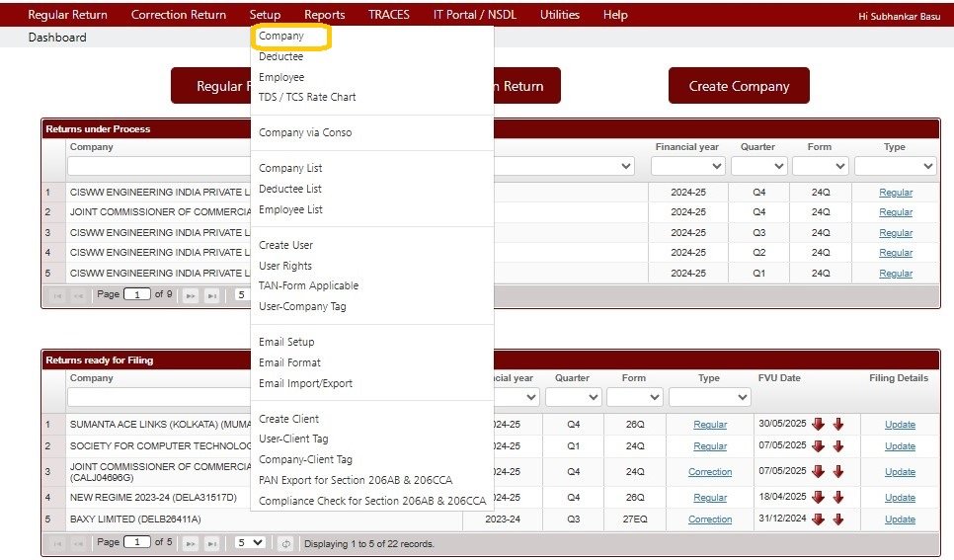Go to next page in Returns ready for Filing

[191, 543]
